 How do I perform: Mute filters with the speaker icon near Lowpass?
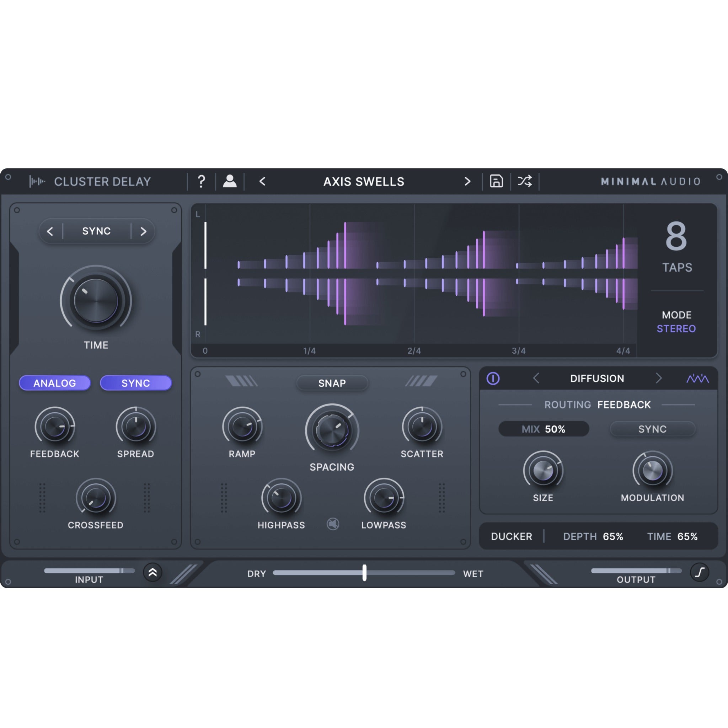(333, 524)
